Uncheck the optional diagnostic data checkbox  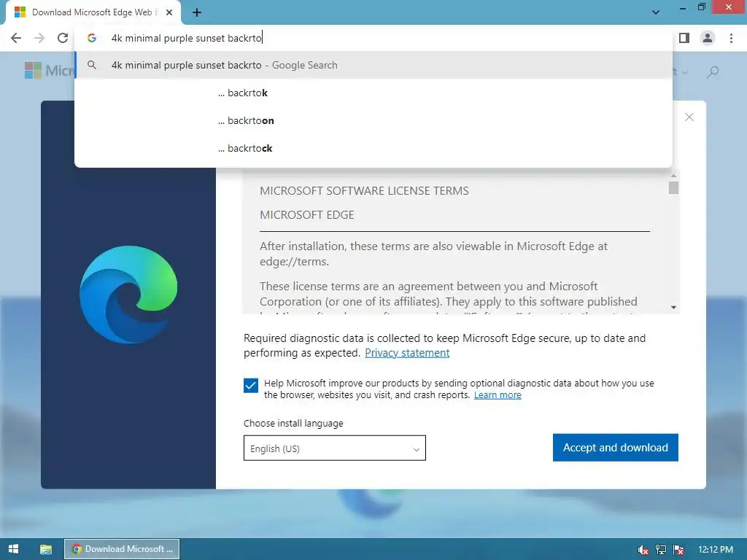(x=251, y=385)
